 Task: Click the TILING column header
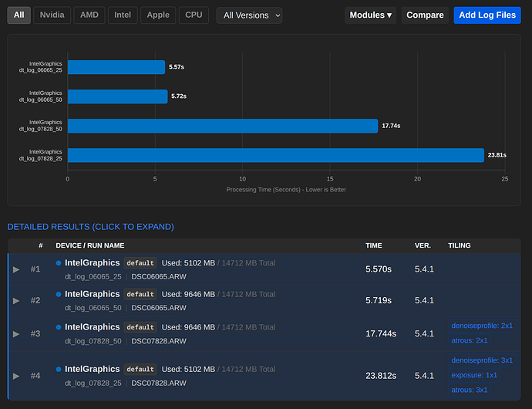tap(459, 245)
